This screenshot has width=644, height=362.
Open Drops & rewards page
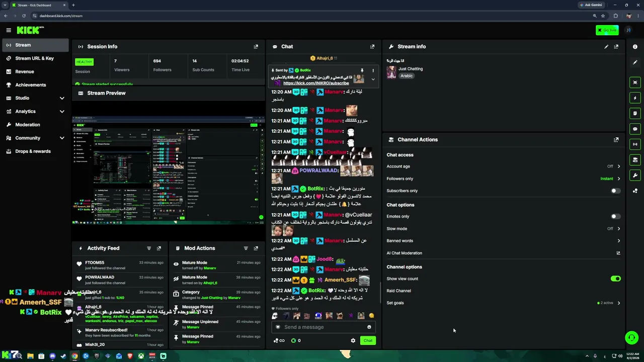pos(34,151)
